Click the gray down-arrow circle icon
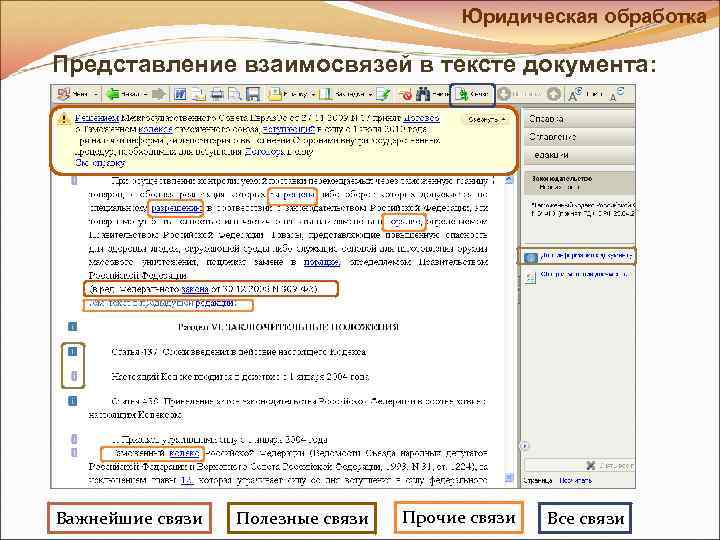The image size is (720, 540). [x=504, y=94]
